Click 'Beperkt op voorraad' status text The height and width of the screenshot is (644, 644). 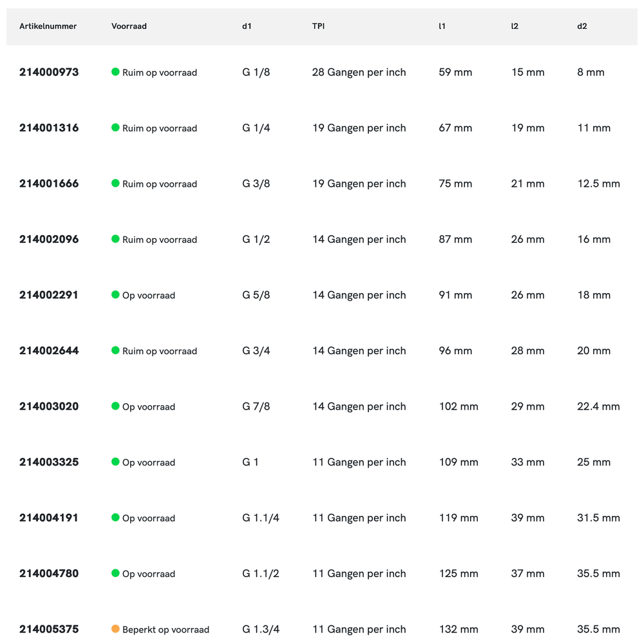[x=166, y=629]
